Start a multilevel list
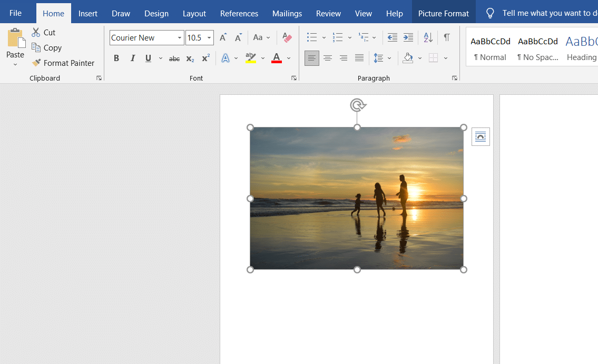The width and height of the screenshot is (598, 364). (x=364, y=37)
